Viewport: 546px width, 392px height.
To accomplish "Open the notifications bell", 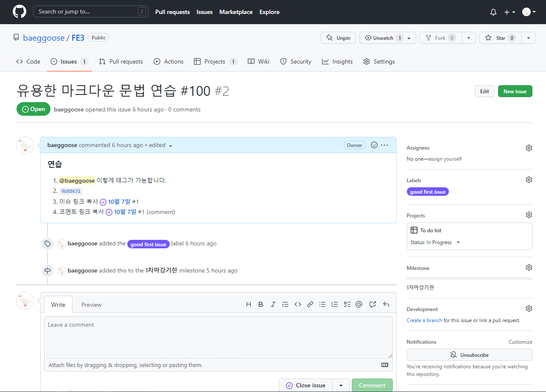I will (493, 12).
